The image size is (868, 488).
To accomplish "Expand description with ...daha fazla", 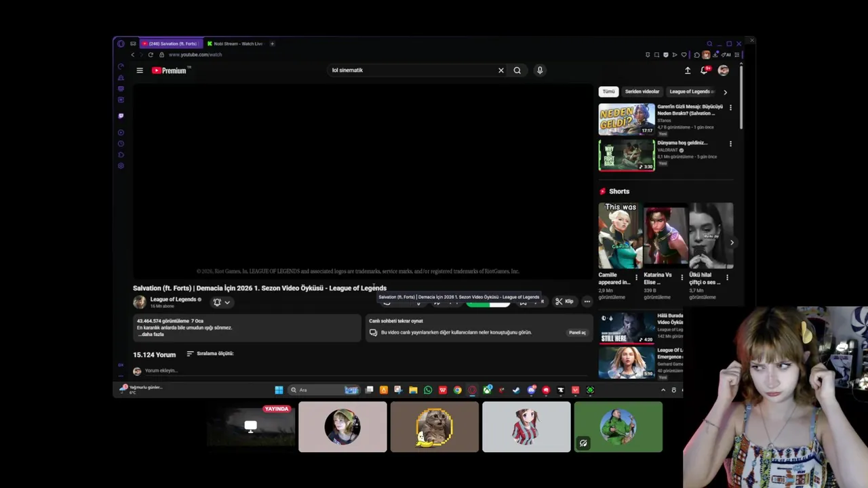I will click(x=150, y=334).
